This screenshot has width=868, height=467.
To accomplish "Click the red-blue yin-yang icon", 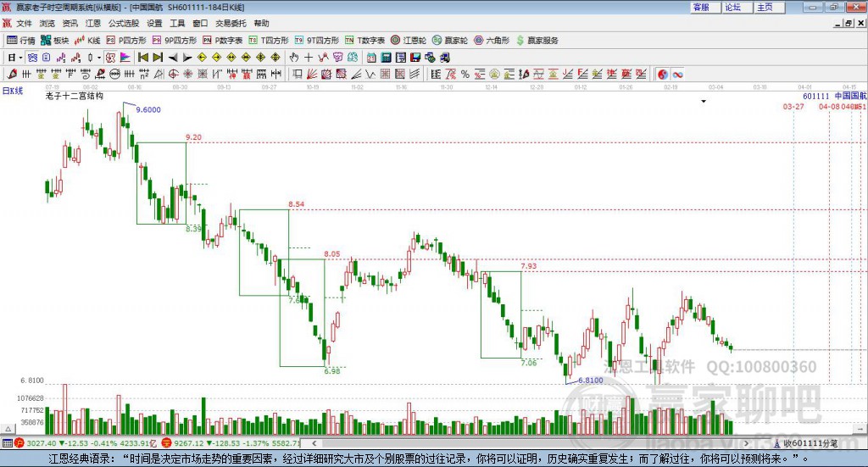I will point(663,74).
